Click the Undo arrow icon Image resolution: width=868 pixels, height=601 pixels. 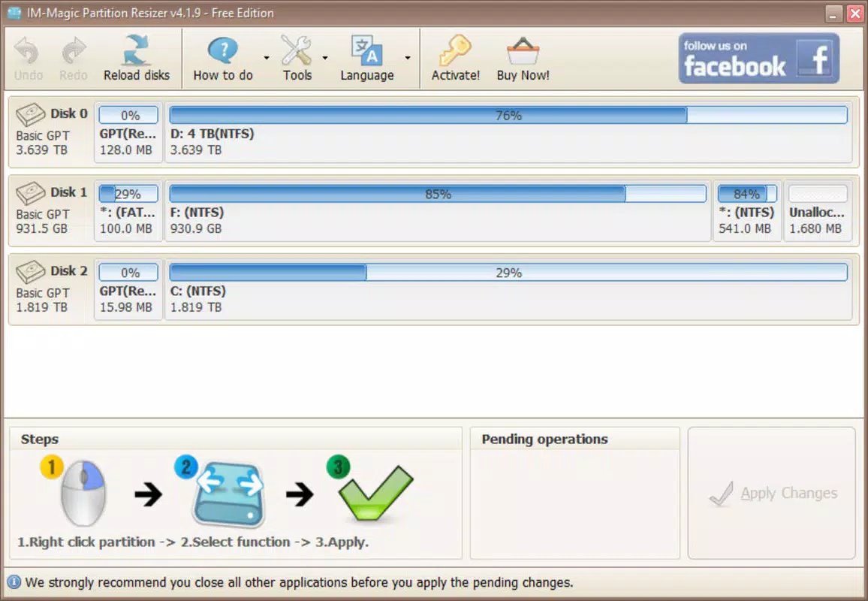pos(26,51)
